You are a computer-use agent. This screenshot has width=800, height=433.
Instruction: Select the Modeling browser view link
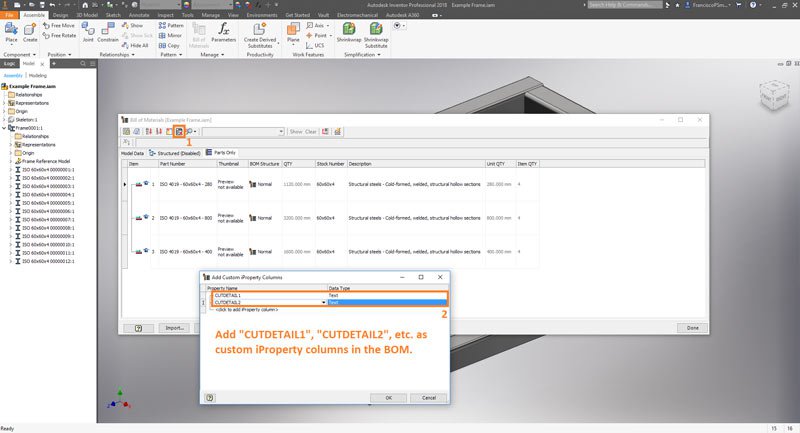(x=37, y=75)
